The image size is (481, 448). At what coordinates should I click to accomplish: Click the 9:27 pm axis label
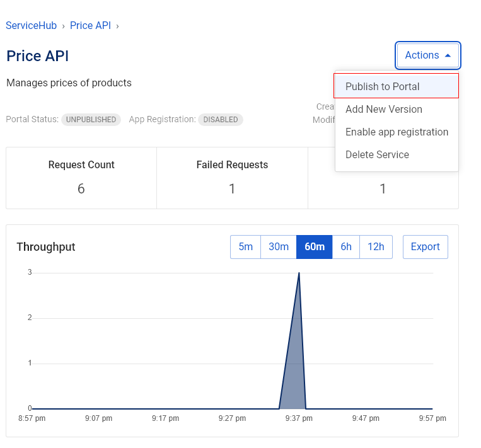click(x=232, y=418)
